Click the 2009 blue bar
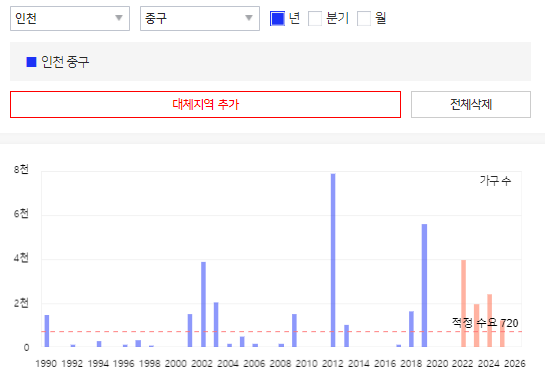The height and width of the screenshot is (377, 547). [x=294, y=331]
